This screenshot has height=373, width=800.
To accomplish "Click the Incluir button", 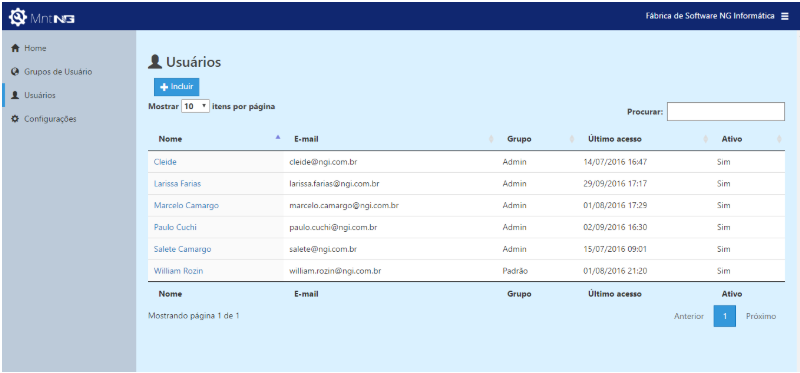I will [177, 87].
